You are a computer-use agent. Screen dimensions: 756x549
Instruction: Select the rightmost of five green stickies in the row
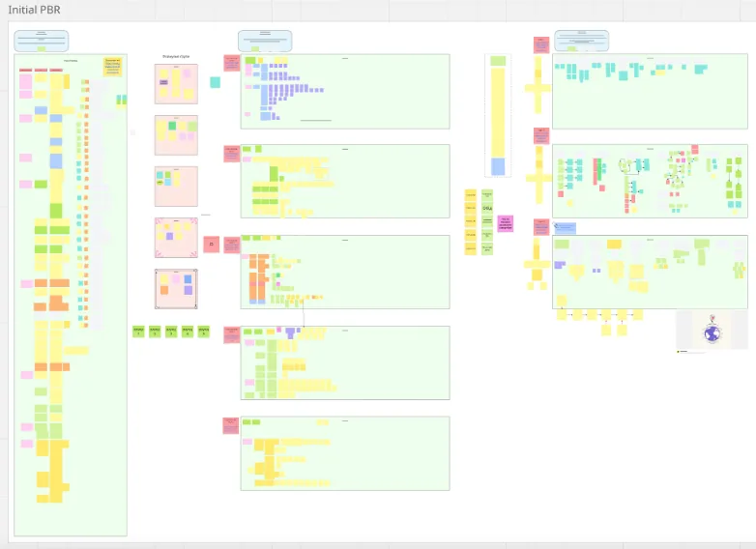click(204, 332)
